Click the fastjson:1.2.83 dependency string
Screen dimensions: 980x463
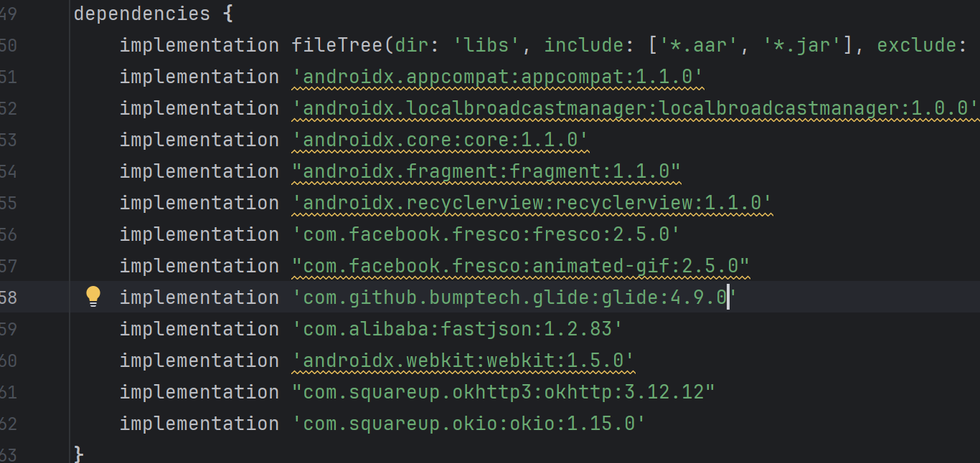[458, 329]
